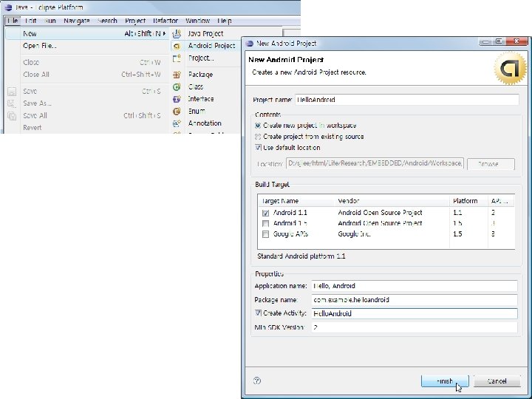Viewport: 532px width, 399px height.
Task: Select Create new project in workspace
Action: (x=258, y=126)
